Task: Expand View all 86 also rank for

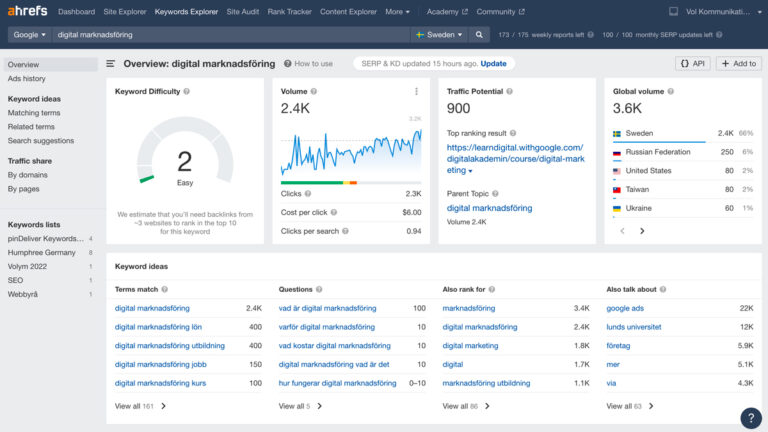Action: 466,406
